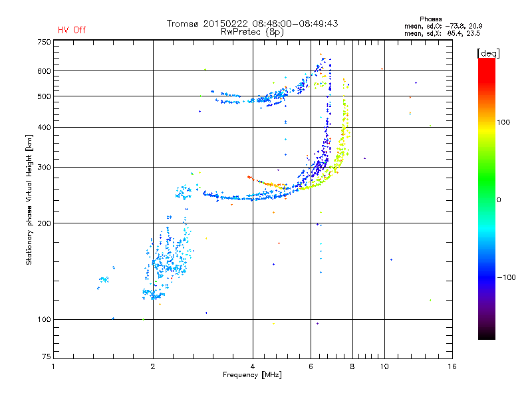
Task: Click the x-axis '6' tick label
Action: pos(311,366)
